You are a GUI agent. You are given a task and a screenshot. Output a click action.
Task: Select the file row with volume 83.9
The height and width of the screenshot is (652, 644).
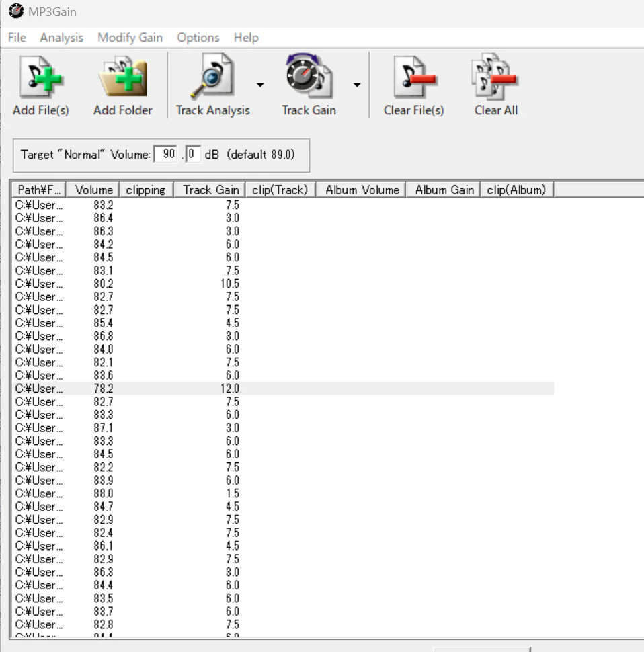coord(284,481)
